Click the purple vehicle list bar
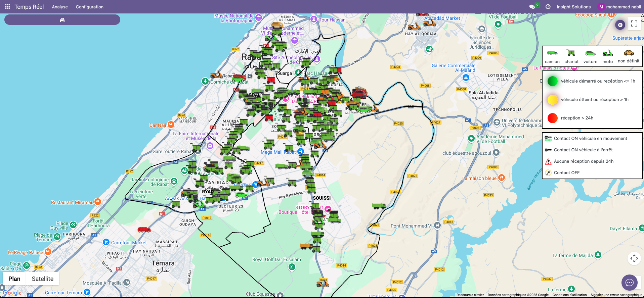Image resolution: width=644 pixels, height=298 pixels. pos(62,20)
